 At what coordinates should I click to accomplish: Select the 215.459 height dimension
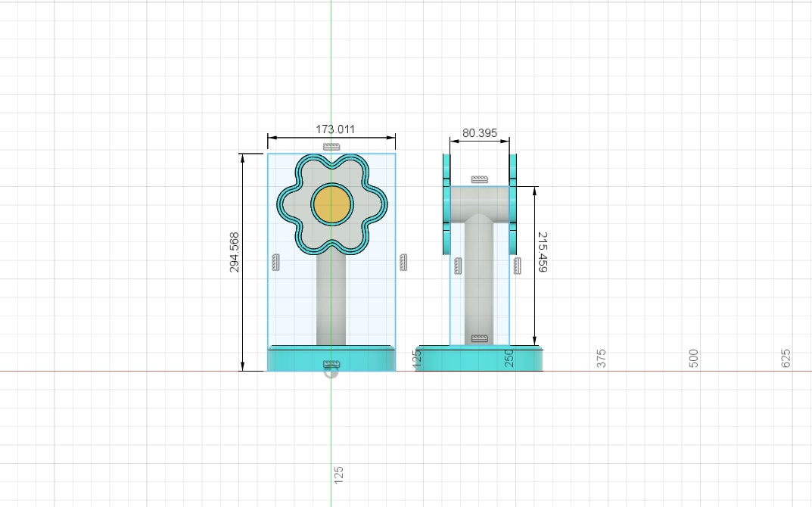[542, 252]
